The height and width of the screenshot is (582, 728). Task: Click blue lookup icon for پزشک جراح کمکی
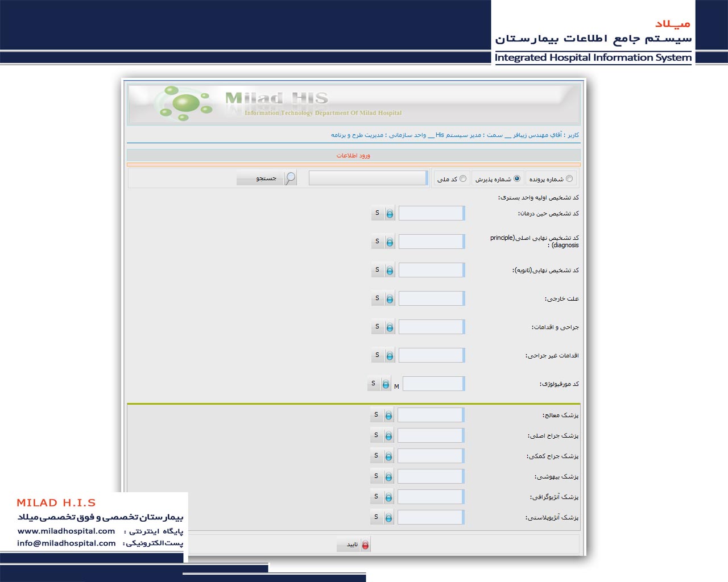(388, 456)
